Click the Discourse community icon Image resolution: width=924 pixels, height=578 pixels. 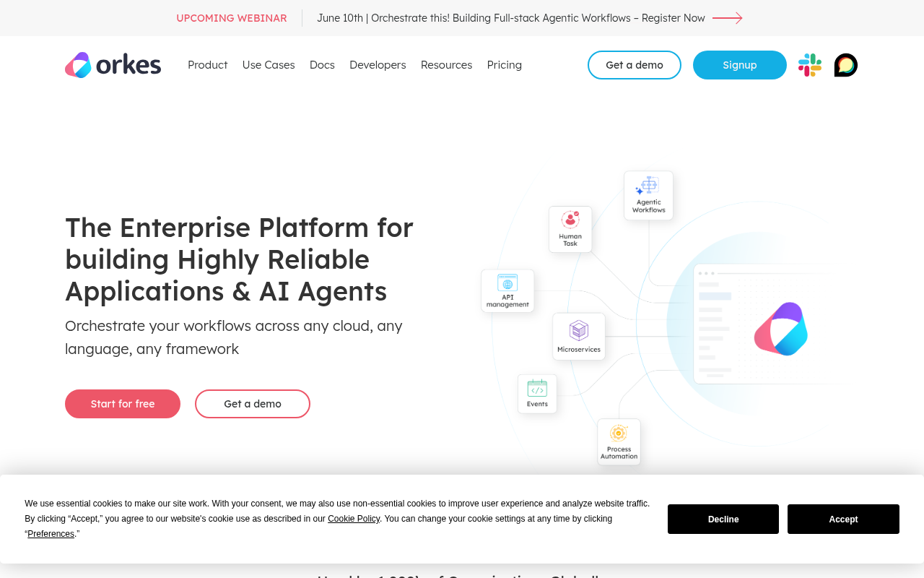click(x=845, y=65)
